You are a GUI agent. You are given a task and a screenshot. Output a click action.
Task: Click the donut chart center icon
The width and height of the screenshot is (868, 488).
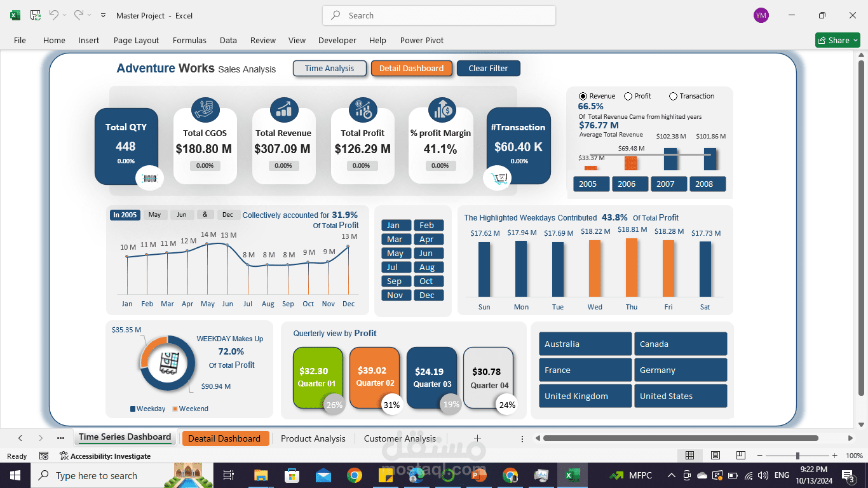coord(168,363)
